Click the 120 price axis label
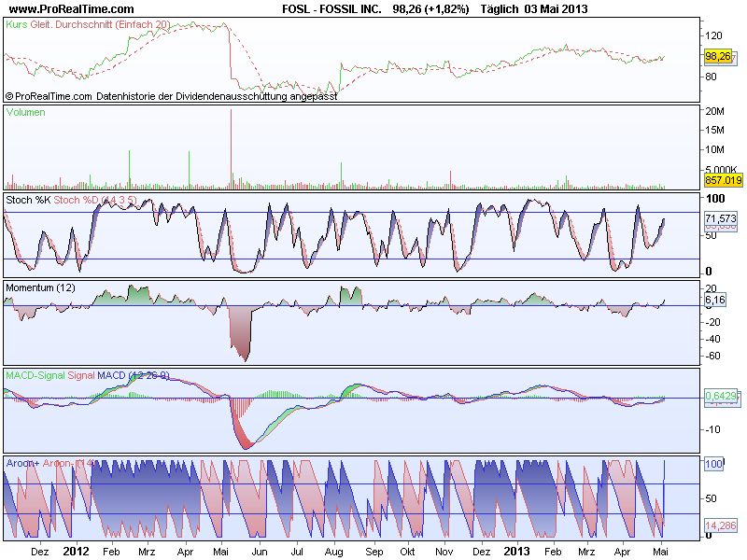Viewport: 747px width, 560px height. click(x=713, y=35)
